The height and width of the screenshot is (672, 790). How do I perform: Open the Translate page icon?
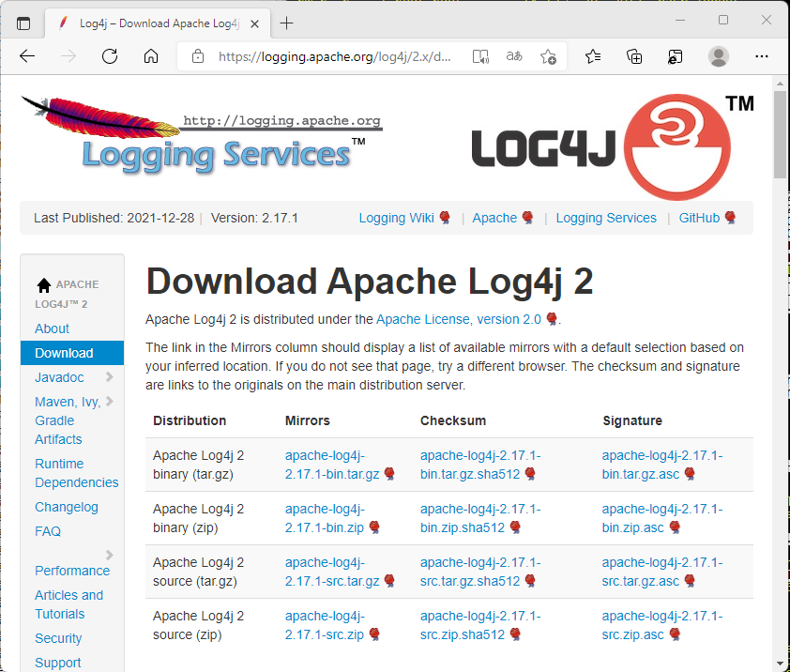514,56
